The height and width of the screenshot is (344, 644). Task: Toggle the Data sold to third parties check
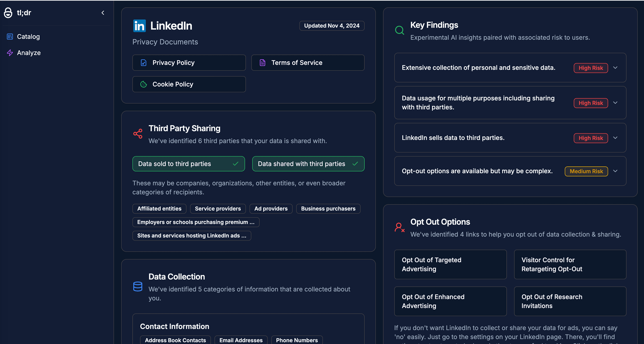235,164
